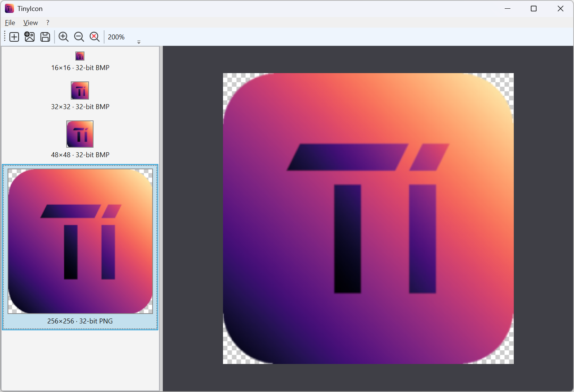The height and width of the screenshot is (392, 574).
Task: Minimize the TinyIcon window
Action: [x=508, y=8]
